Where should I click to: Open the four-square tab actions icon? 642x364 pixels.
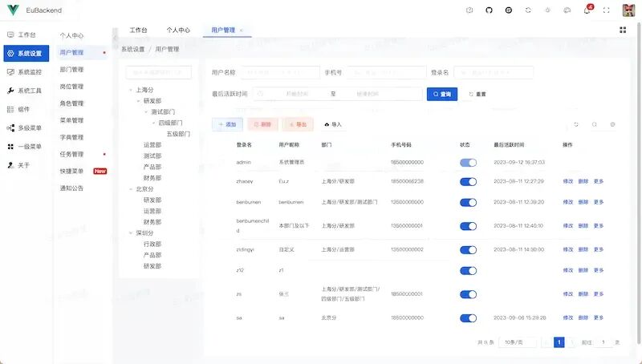click(623, 30)
